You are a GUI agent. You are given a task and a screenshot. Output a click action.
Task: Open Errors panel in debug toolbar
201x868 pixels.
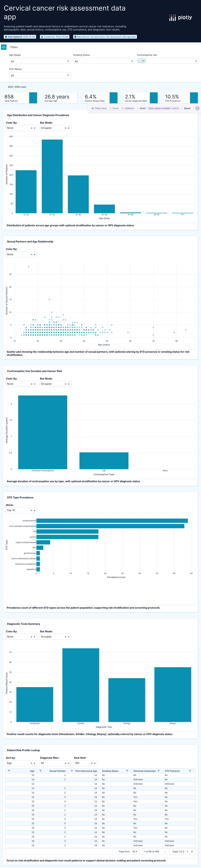tap(114, 108)
